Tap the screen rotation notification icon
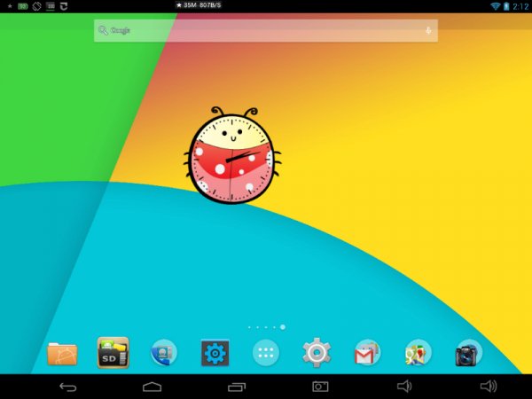The width and height of the screenshot is (532, 399). tap(36, 6)
